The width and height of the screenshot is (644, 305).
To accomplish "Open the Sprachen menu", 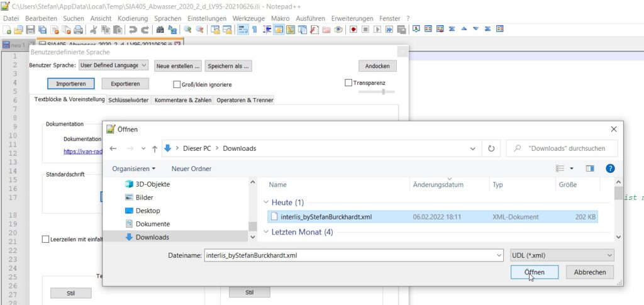I will 168,18.
